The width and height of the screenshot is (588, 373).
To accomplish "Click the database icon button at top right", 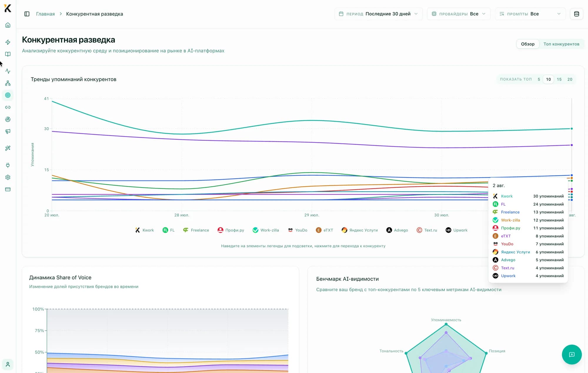I will (576, 14).
